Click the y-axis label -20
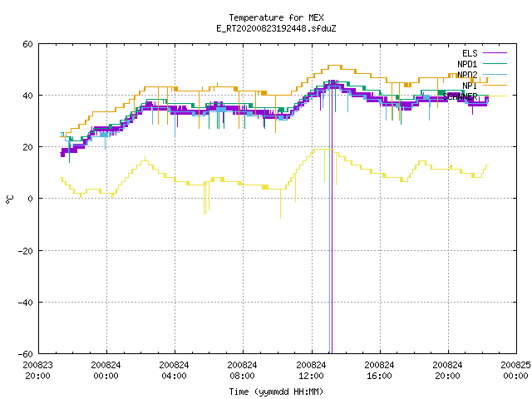Image resolution: width=532 pixels, height=399 pixels. (x=26, y=251)
